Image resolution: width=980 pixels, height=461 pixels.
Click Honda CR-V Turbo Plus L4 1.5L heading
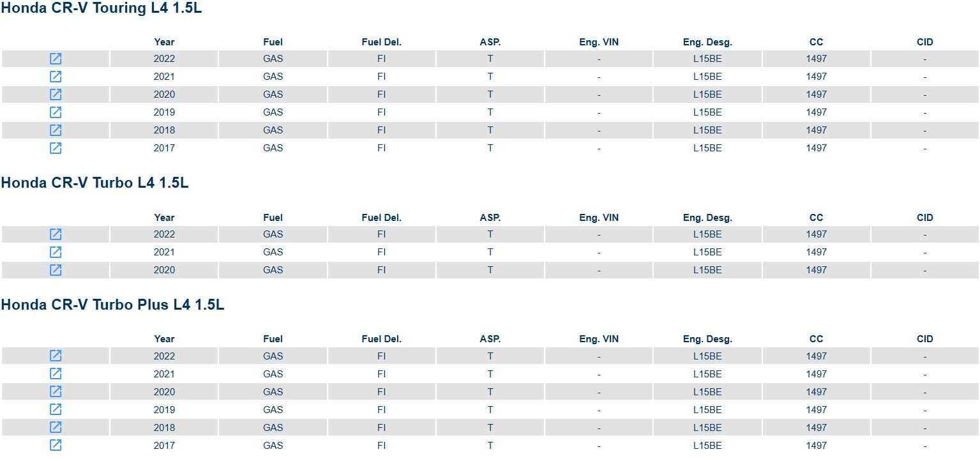point(112,305)
